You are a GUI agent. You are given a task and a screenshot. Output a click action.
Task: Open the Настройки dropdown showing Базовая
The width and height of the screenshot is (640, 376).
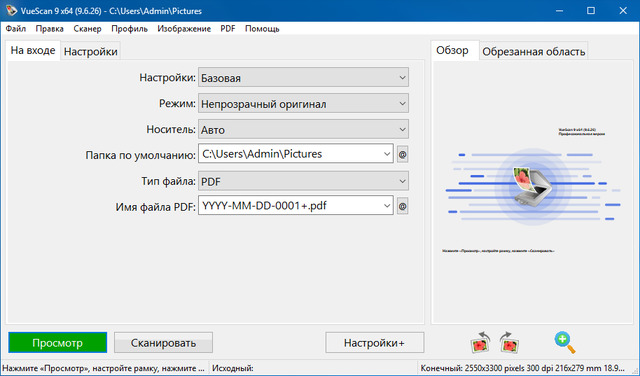tap(303, 78)
